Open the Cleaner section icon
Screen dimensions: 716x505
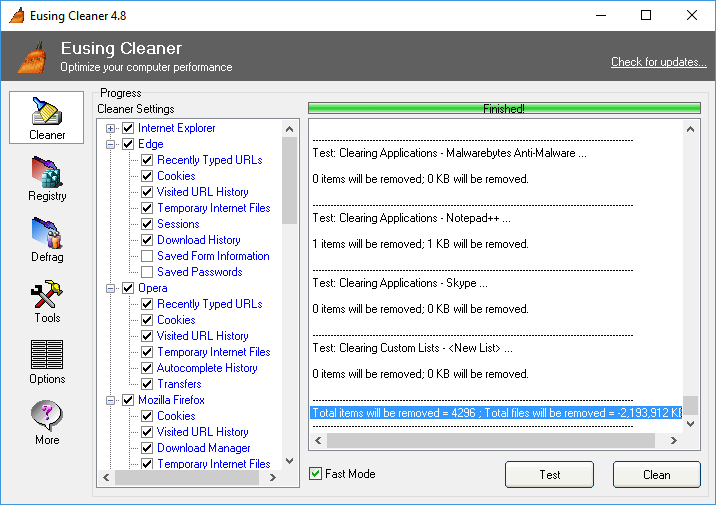47,118
